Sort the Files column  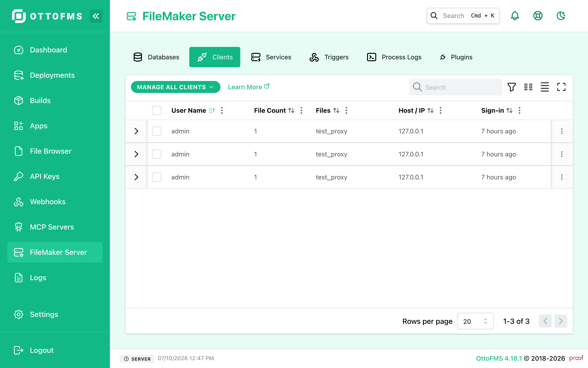tap(336, 110)
